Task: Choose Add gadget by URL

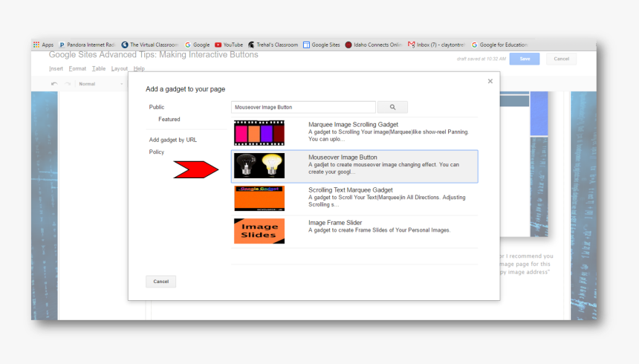Action: point(172,140)
